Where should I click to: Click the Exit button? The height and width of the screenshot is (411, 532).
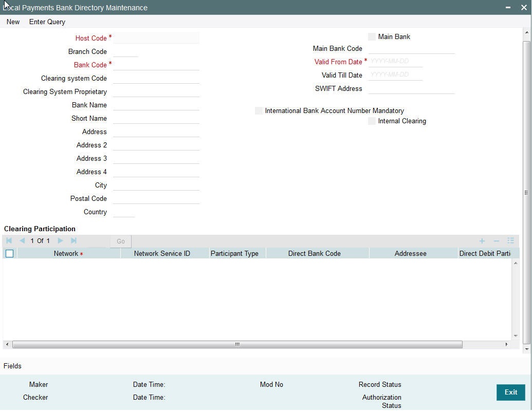coord(510,393)
